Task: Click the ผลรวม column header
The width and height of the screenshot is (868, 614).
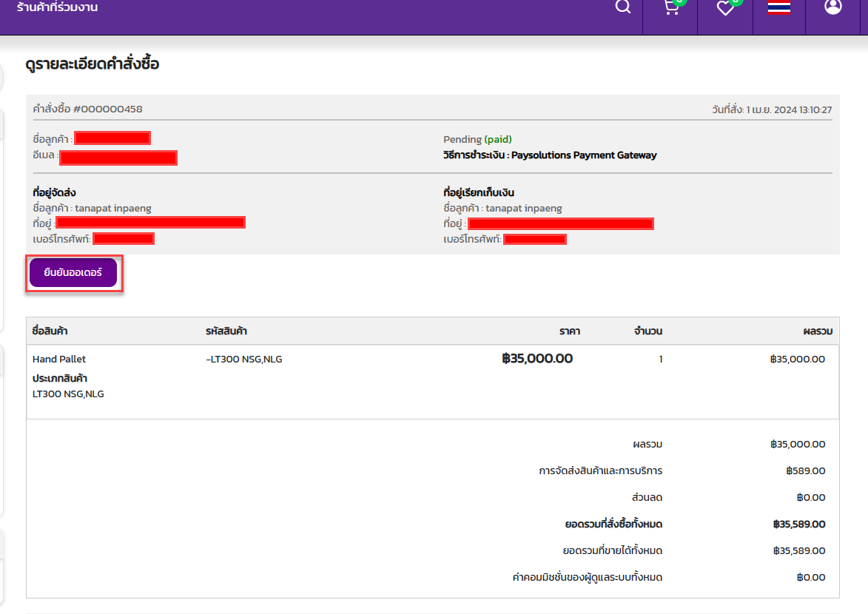Action: (817, 331)
